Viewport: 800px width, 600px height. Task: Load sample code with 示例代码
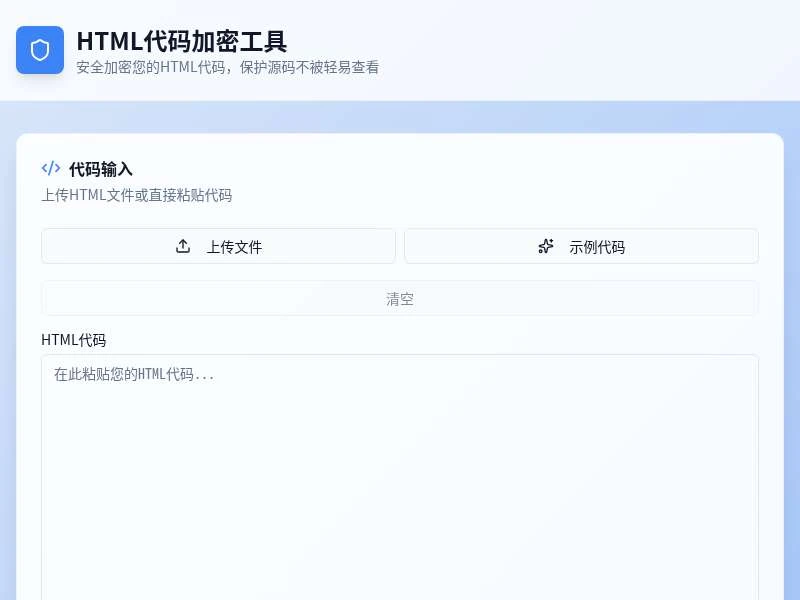pyautogui.click(x=582, y=246)
